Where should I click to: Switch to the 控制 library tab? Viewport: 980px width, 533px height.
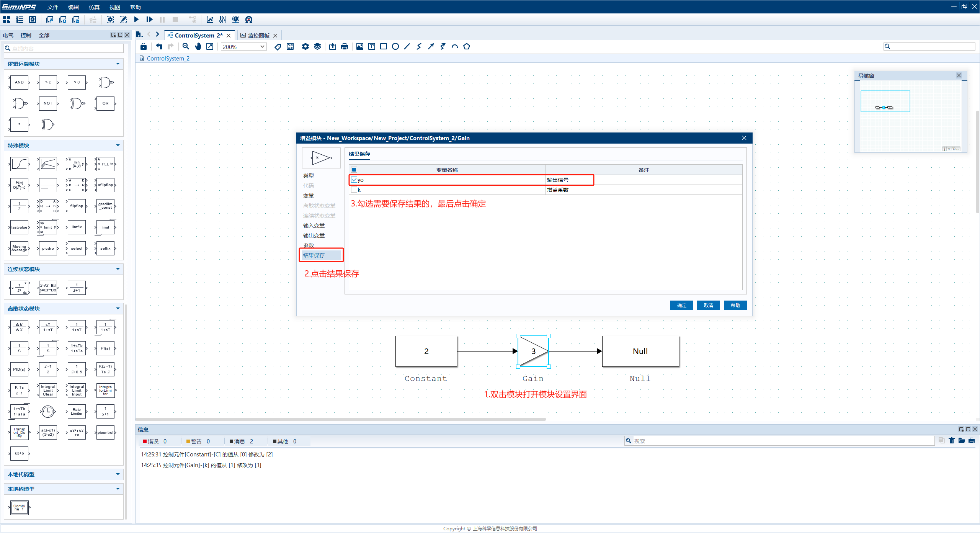pyautogui.click(x=26, y=35)
